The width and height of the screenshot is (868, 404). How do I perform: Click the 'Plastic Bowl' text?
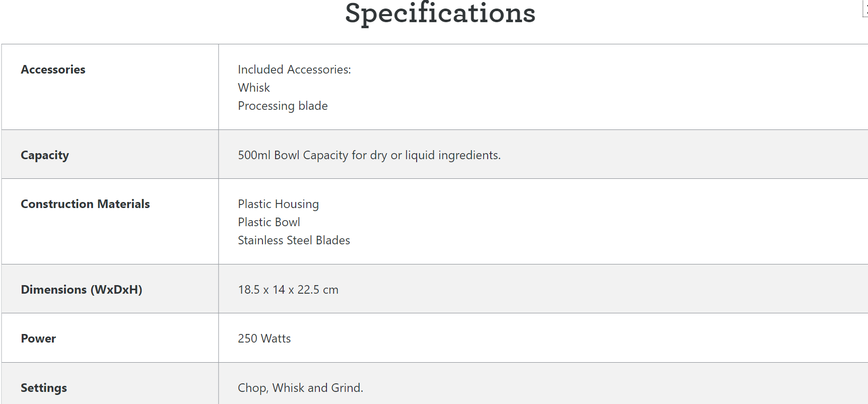(269, 222)
